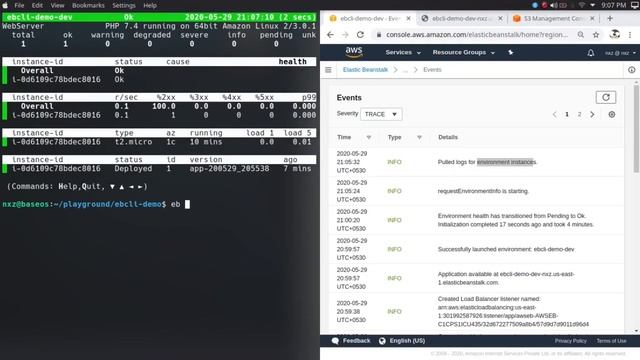Open the info panel icon
640x360 pixels.
tap(631, 70)
